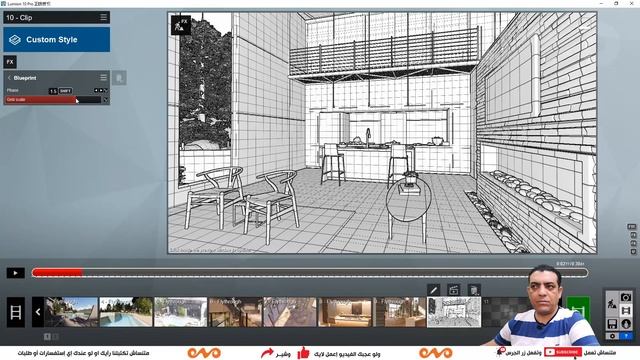Select the swimming pool clip thumbnail
Image resolution: width=640 pixels, height=360 pixels.
tap(126, 312)
